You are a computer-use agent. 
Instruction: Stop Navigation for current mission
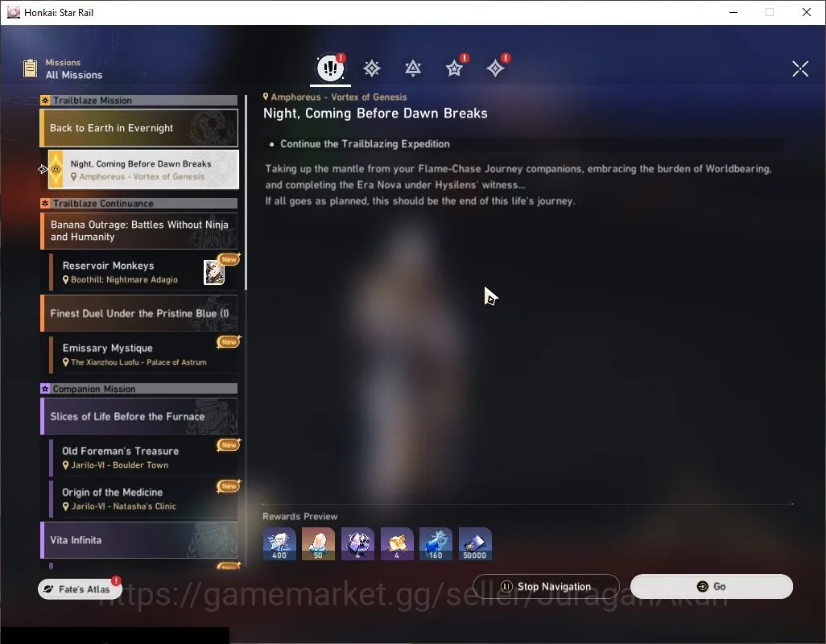(x=546, y=587)
